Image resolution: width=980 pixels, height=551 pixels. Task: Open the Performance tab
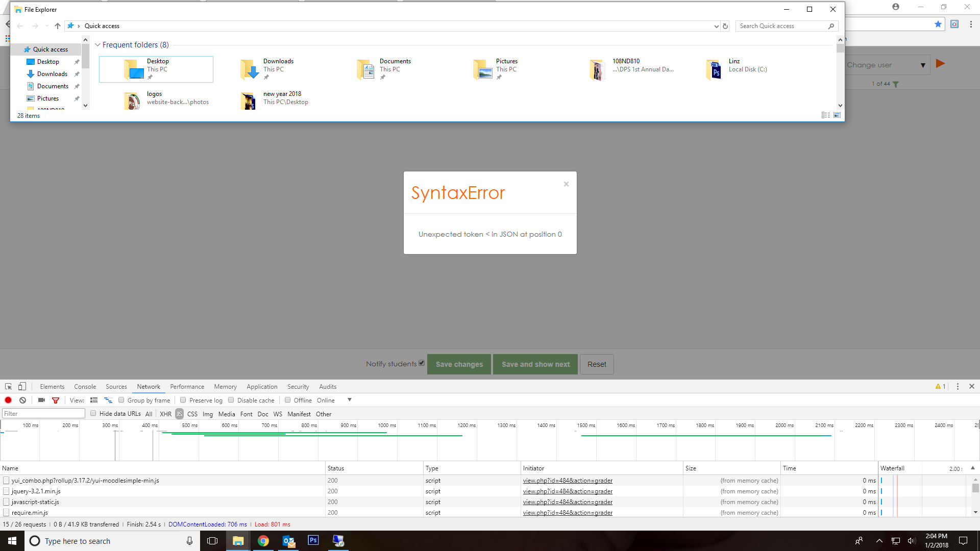[x=187, y=387]
